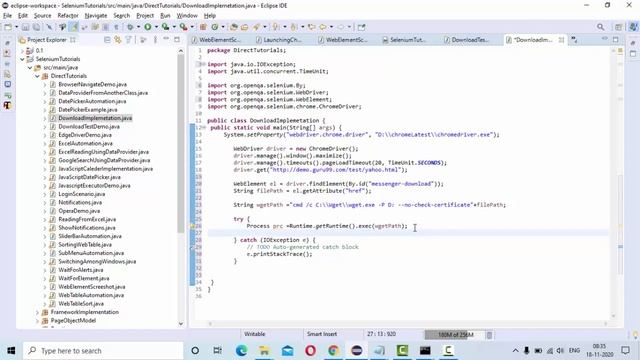Expand the PageObjectModel package

pyautogui.click(x=38, y=321)
